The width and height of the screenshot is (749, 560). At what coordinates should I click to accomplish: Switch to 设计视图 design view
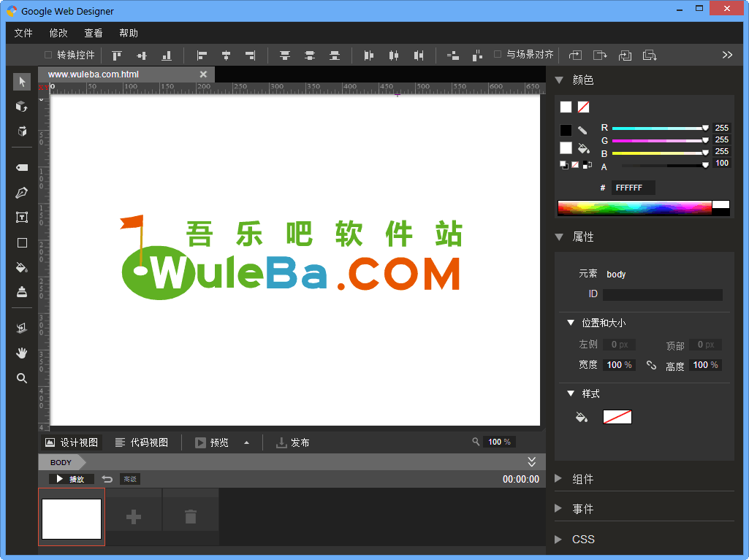click(72, 442)
